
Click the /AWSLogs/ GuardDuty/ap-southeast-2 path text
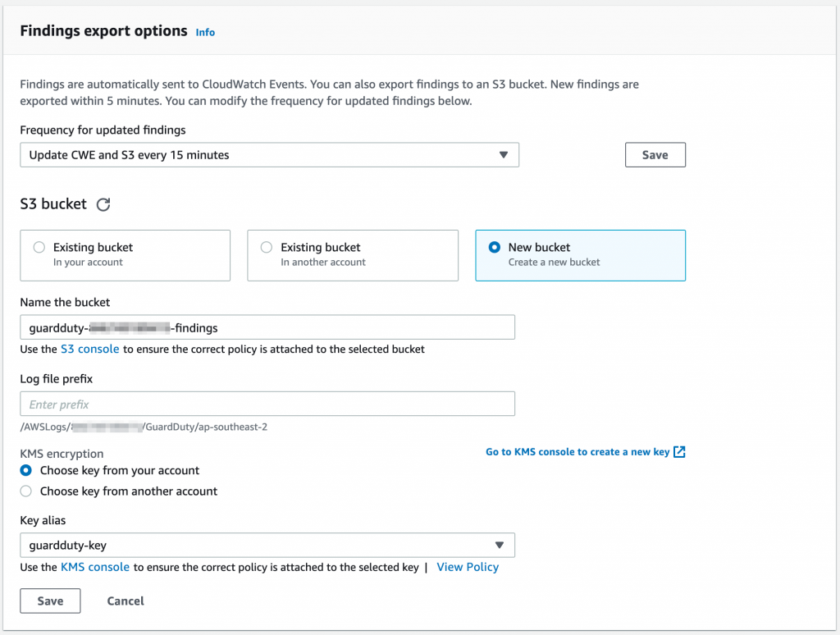click(144, 427)
